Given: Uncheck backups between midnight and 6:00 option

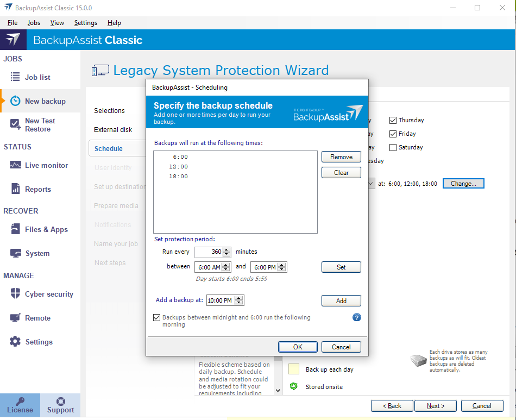Looking at the screenshot, I should tap(157, 317).
